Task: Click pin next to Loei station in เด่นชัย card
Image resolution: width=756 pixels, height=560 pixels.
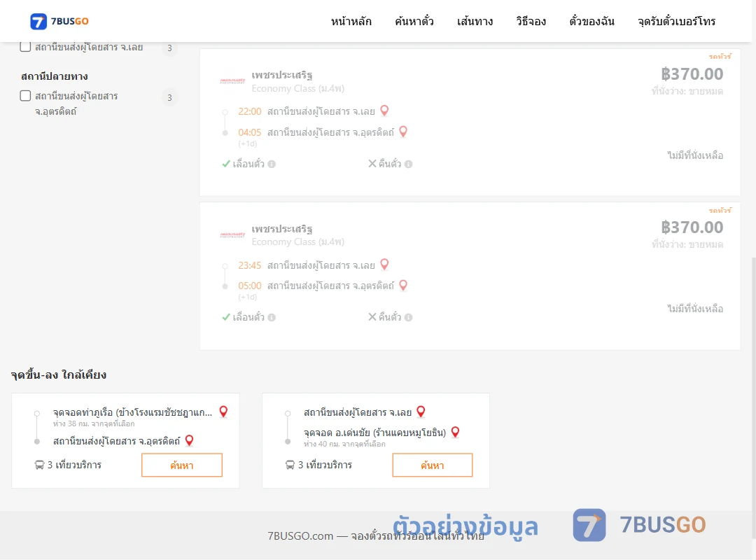Action: 421,412
